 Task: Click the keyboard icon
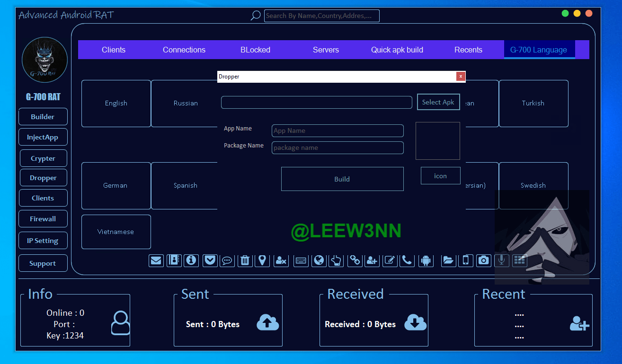coord(301,260)
